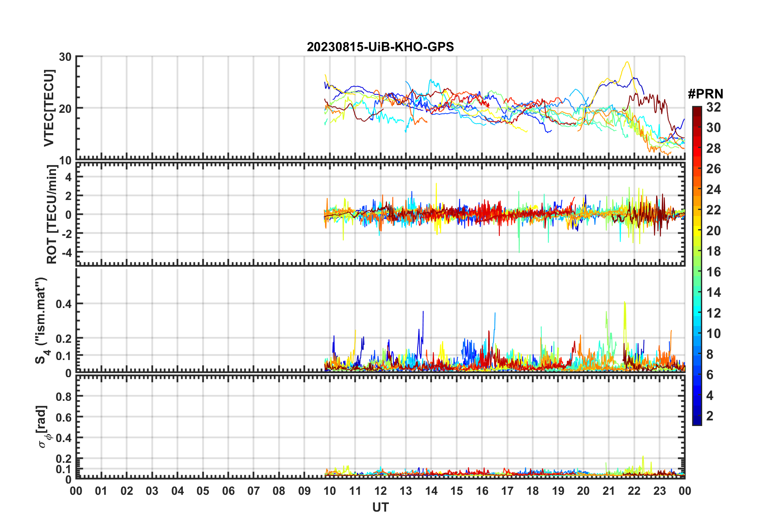Click colorbar tick label 30
761x532 pixels.
click(x=713, y=128)
